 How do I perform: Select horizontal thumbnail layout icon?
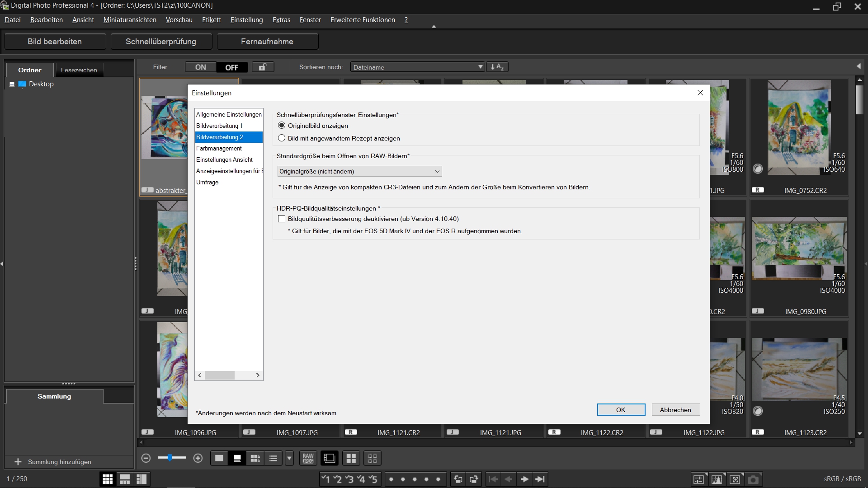pos(125,479)
